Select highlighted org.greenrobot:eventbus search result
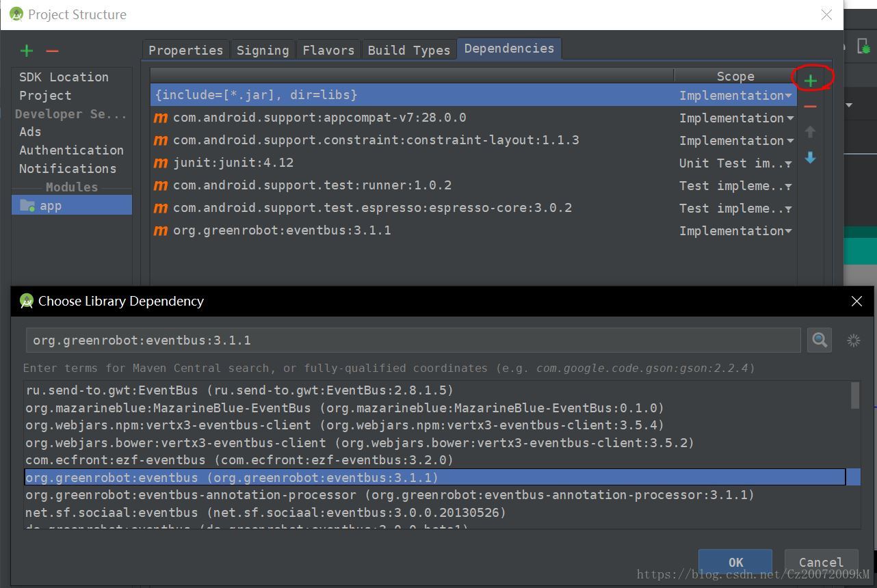 tap(436, 477)
